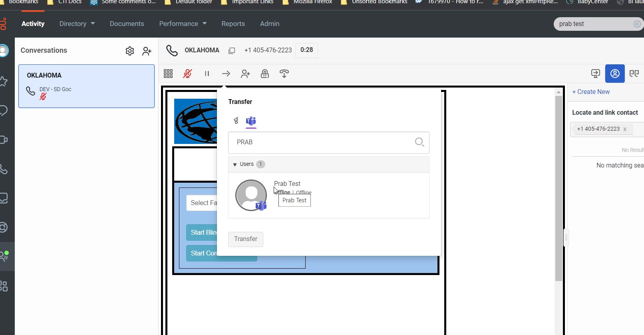Click the script vertical scrollbar
The image size is (644, 335).
(x=559, y=188)
